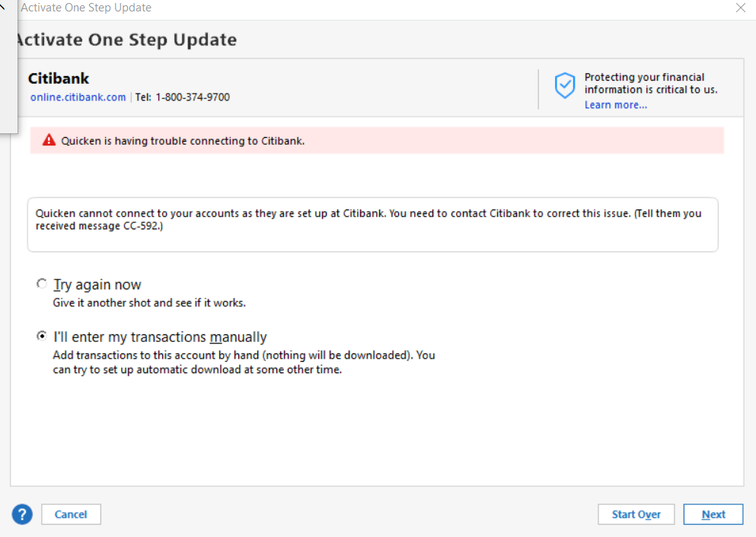
Task: Select the "Try again now" option
Action: click(x=42, y=283)
